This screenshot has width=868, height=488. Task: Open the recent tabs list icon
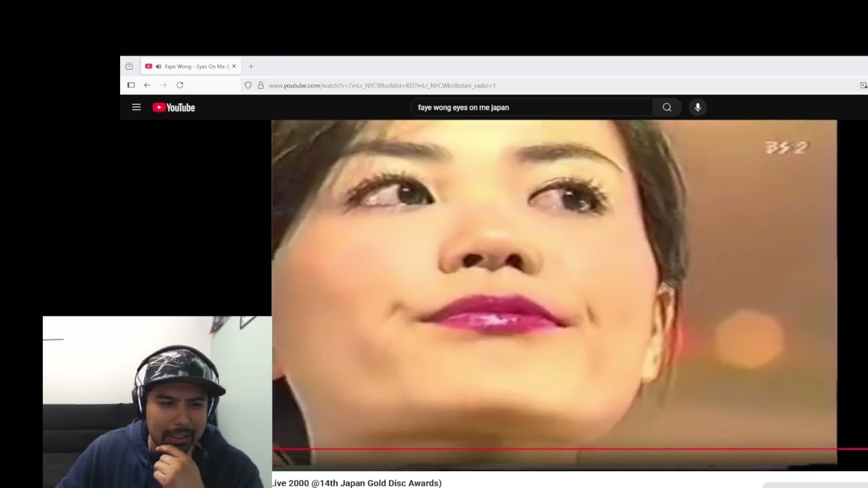[129, 66]
